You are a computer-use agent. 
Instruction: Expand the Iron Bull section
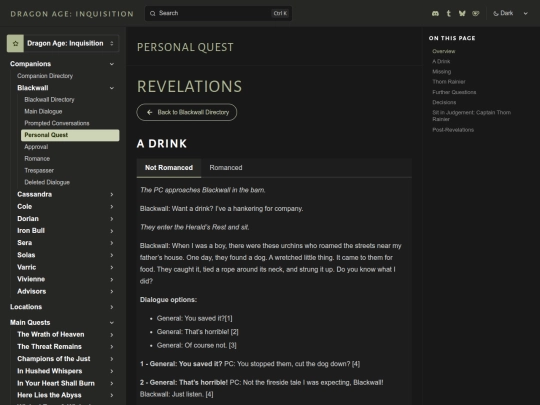pyautogui.click(x=112, y=231)
